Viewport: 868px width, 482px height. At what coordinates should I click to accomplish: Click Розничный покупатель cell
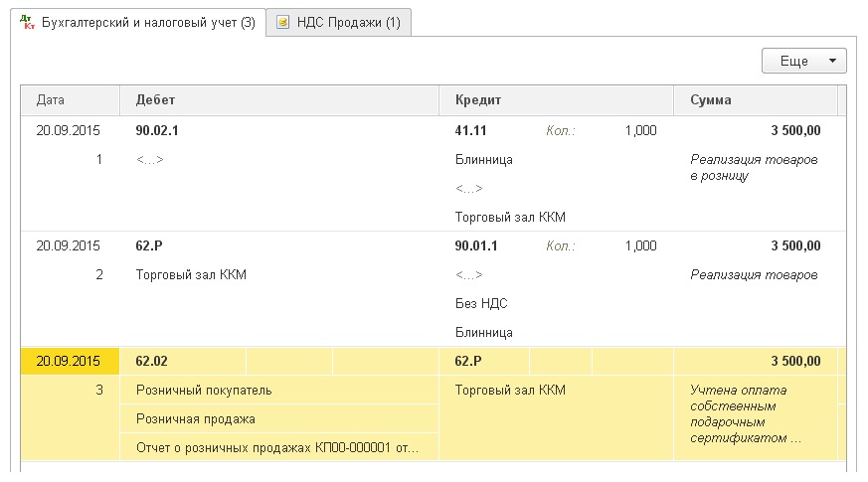279,391
